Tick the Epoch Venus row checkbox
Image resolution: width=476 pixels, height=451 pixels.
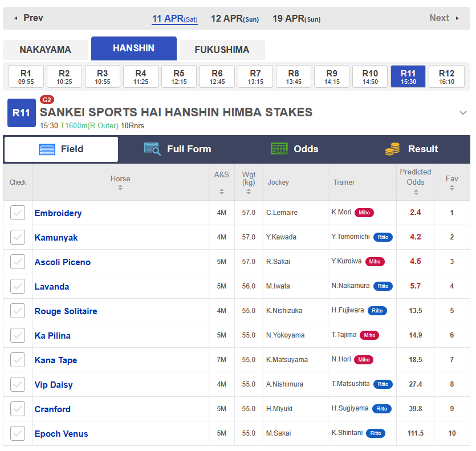pos(18,433)
